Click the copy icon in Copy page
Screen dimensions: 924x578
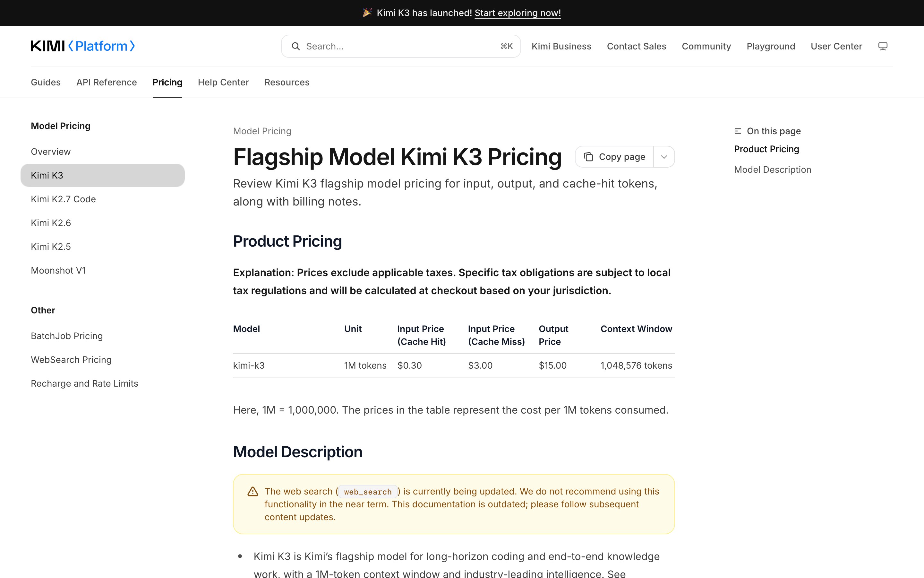(x=588, y=157)
